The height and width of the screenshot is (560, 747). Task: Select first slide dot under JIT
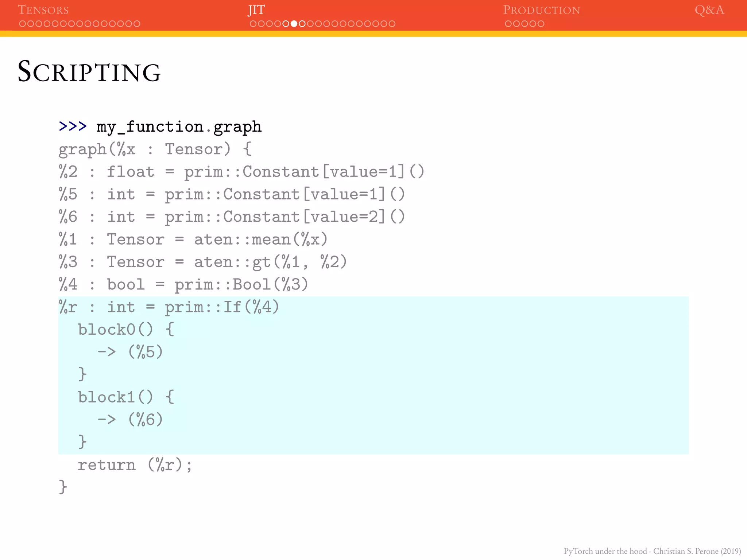tap(253, 24)
